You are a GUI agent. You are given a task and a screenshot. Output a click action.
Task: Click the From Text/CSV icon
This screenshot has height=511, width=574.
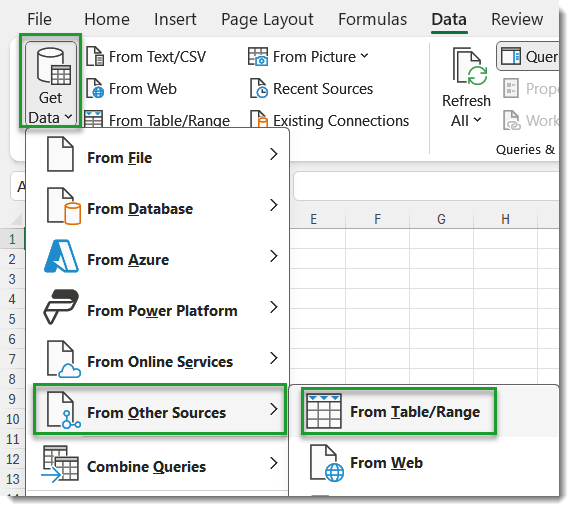(x=95, y=56)
